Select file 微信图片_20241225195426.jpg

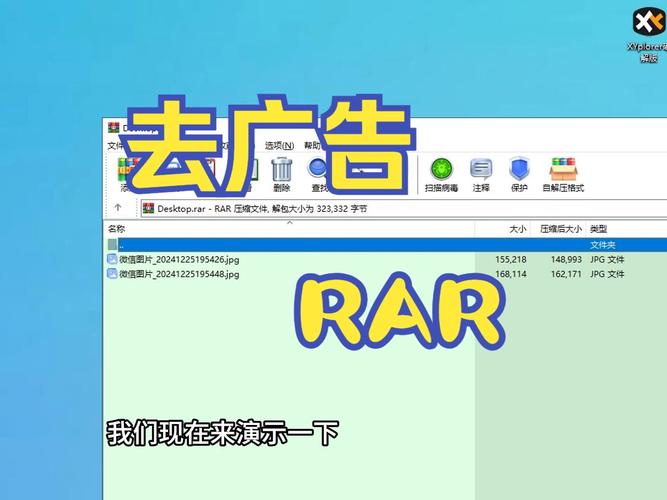tap(178, 259)
